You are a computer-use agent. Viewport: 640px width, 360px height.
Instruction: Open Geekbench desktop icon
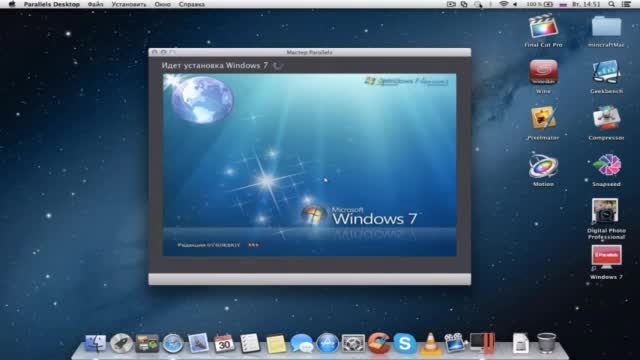(607, 72)
